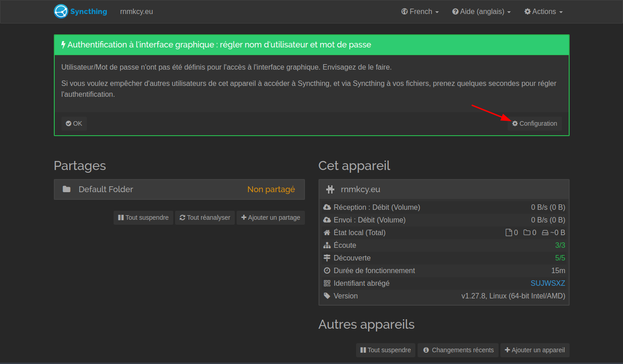Click the download cloud icon for Réception
Screen dimensions: 623x364
click(x=327, y=207)
